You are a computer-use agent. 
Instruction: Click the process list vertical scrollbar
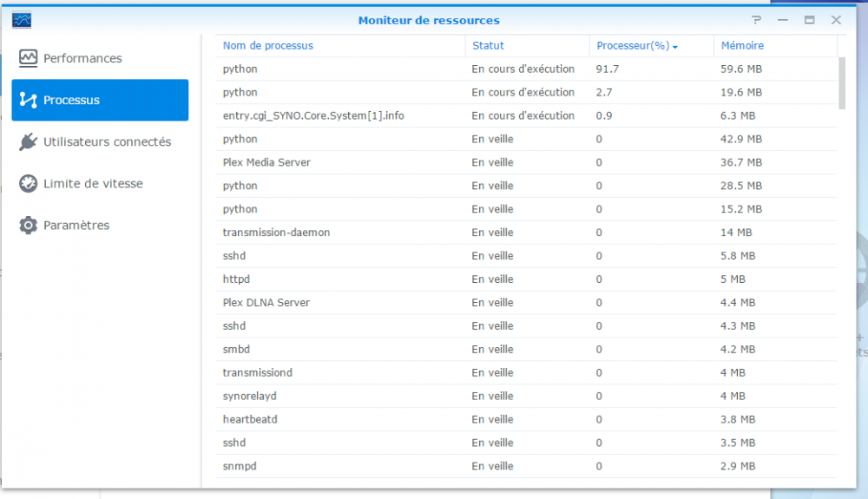click(x=841, y=83)
